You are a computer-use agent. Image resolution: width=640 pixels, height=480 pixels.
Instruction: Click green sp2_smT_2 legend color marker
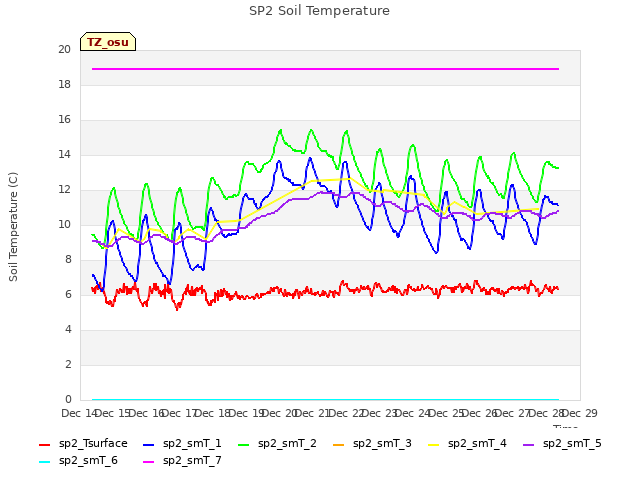tap(244, 444)
